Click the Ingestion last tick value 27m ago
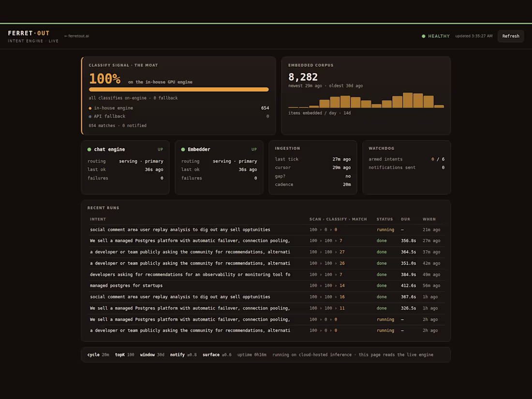Screen dimensions: 532x399 pos(341,159)
